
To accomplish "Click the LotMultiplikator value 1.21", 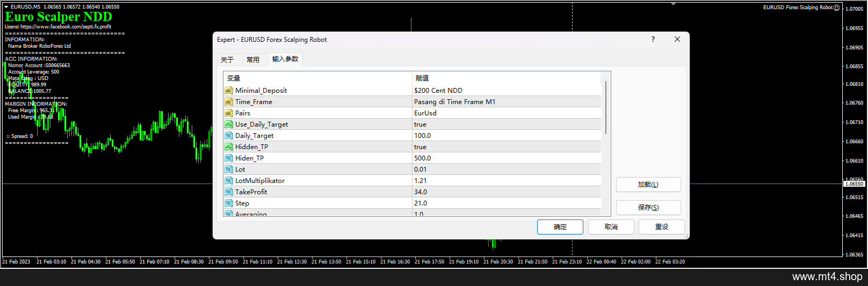I will (x=507, y=181).
